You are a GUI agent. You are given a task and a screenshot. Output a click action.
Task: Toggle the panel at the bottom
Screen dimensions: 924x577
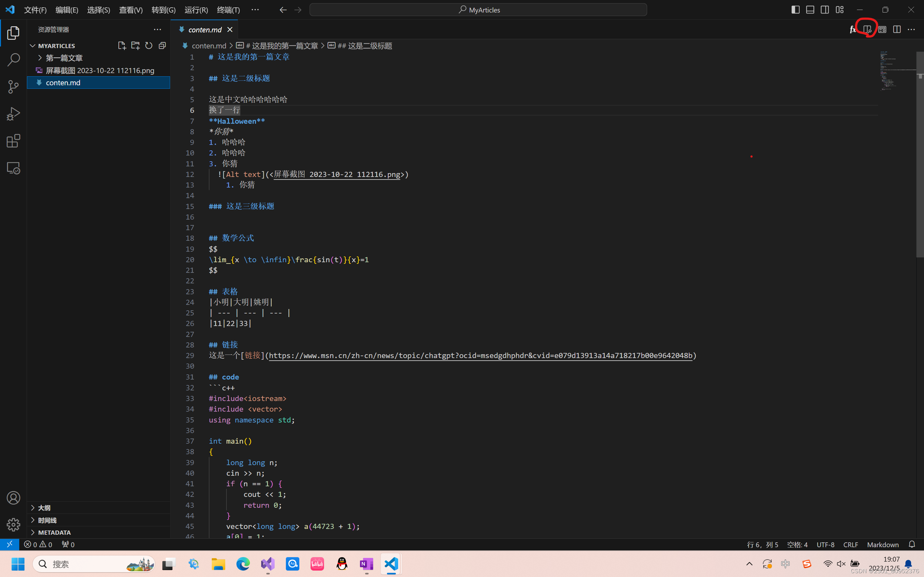coord(810,10)
